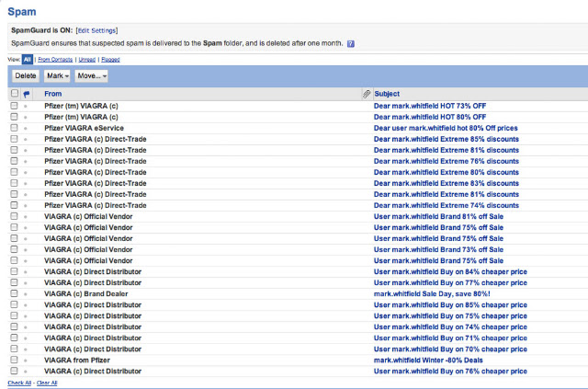Show only From Contacts messages
This screenshot has width=588, height=389.
point(55,60)
